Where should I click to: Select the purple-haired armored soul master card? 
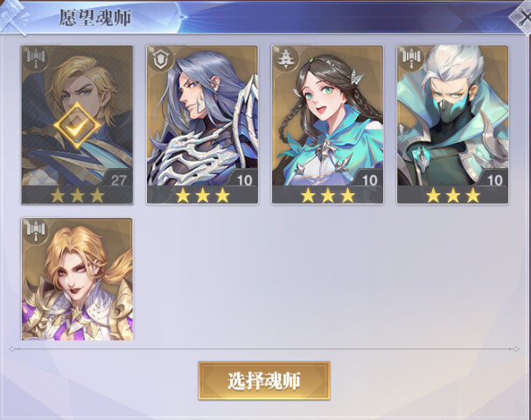tap(202, 124)
